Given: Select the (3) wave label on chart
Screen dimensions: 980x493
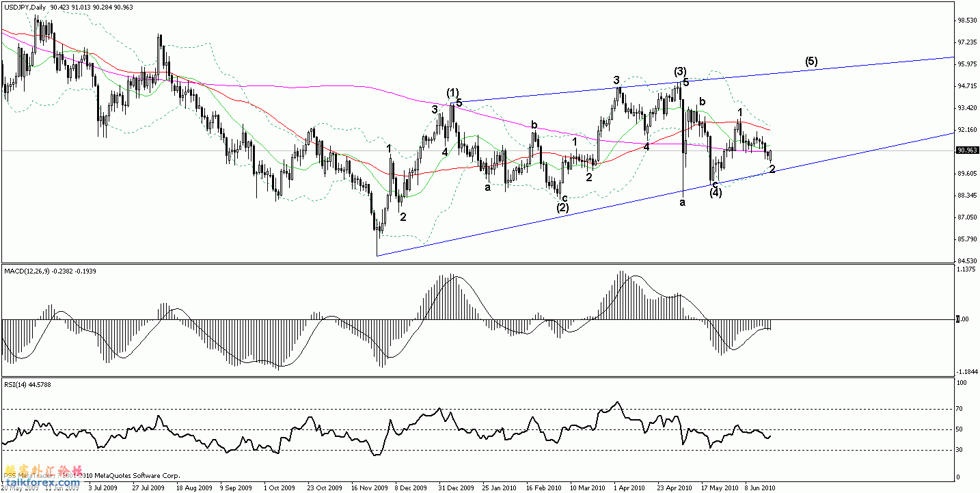Looking at the screenshot, I should (680, 71).
